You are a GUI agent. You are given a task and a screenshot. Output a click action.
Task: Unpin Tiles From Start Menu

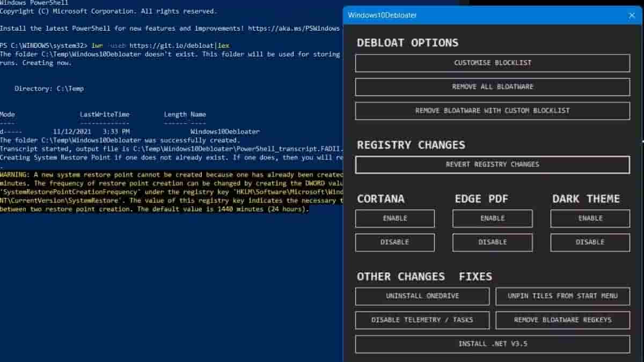(x=562, y=296)
